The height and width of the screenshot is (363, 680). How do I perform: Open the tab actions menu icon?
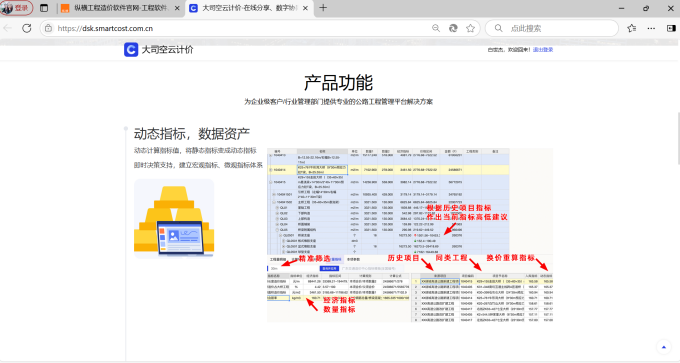(44, 8)
